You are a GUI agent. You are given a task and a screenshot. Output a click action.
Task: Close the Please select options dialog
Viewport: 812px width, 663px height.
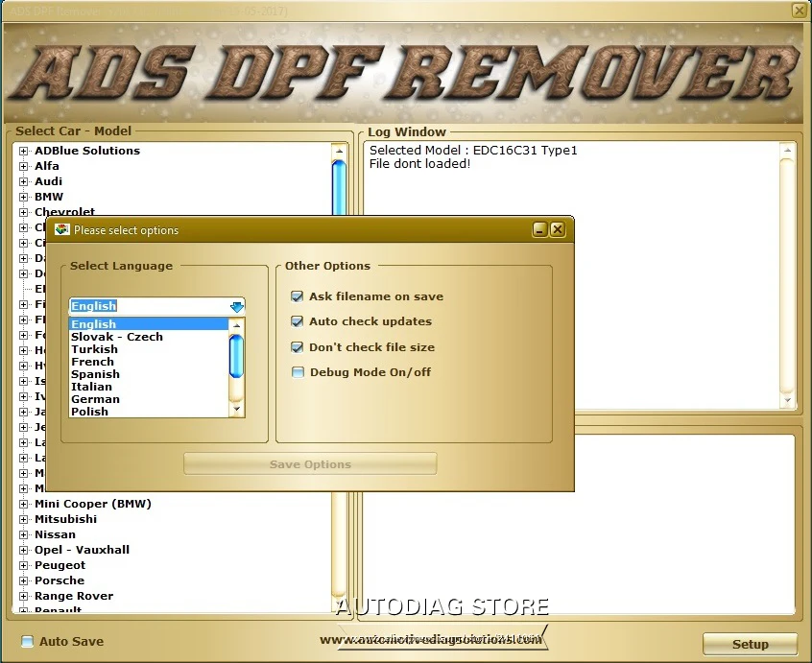(558, 230)
